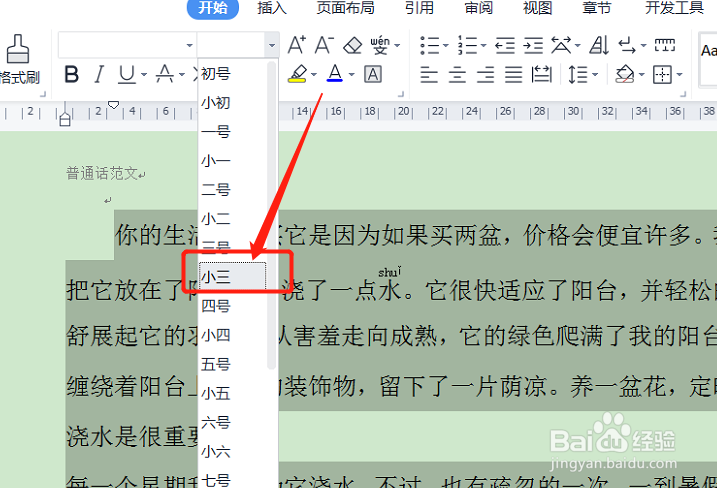
Task: Insert numbered list
Action: pos(468,45)
